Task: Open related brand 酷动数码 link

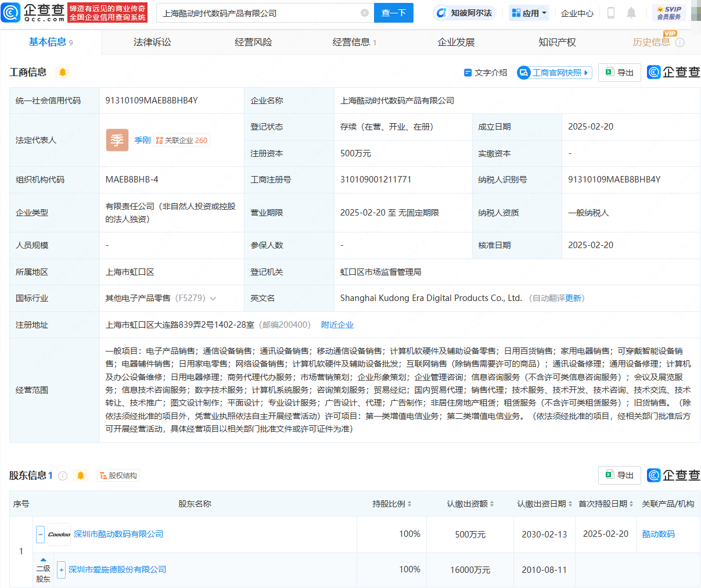Action: (659, 534)
